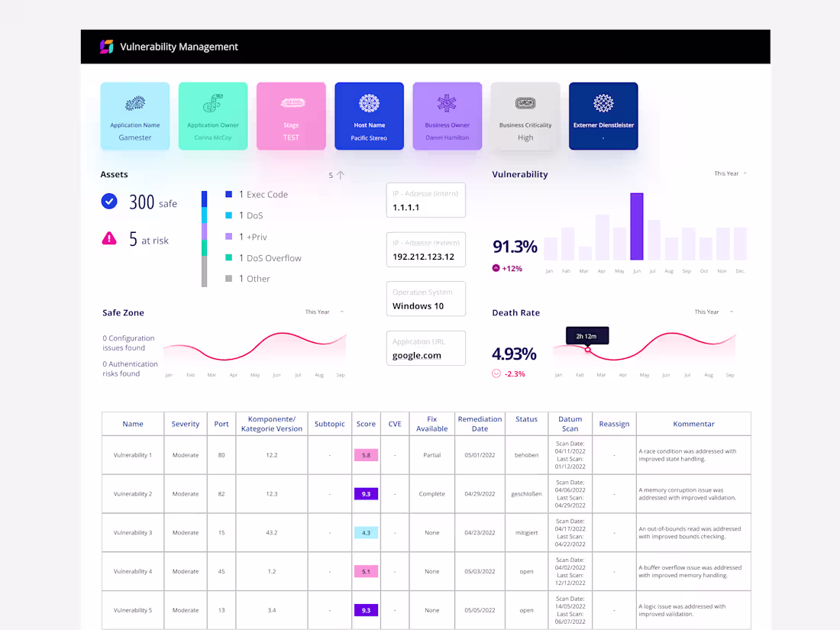Open the Externer Dienstleister card icon
This screenshot has height=630, width=840.
(603, 100)
